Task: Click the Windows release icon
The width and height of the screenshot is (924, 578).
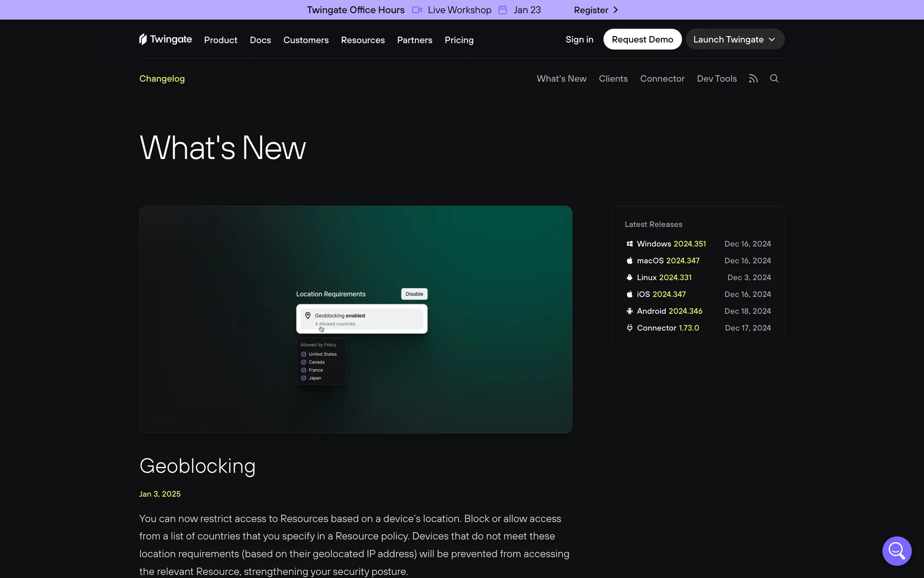Action: pos(629,244)
